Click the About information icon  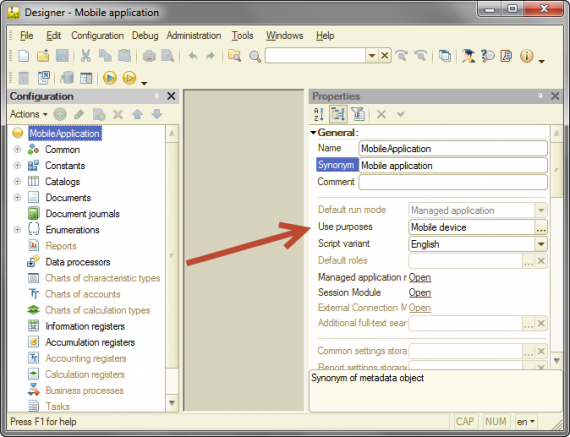coord(526,56)
